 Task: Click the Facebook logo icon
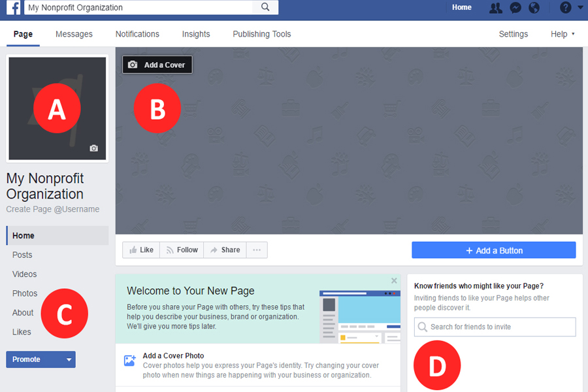pyautogui.click(x=13, y=7)
